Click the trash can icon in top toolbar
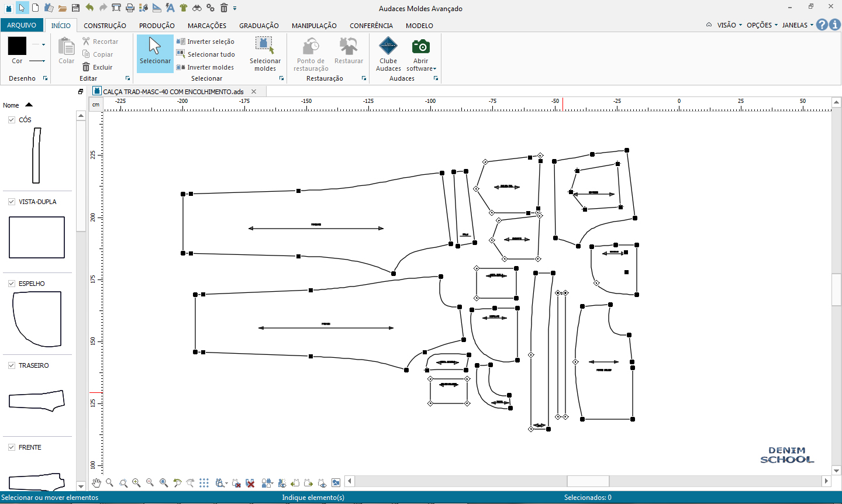Image resolution: width=842 pixels, height=504 pixels. click(224, 8)
